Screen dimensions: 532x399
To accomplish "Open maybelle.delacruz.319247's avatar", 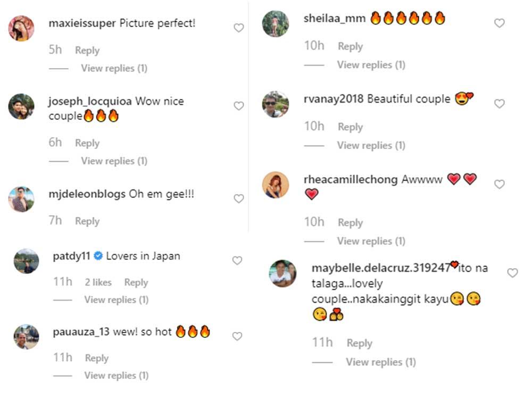I will [283, 273].
